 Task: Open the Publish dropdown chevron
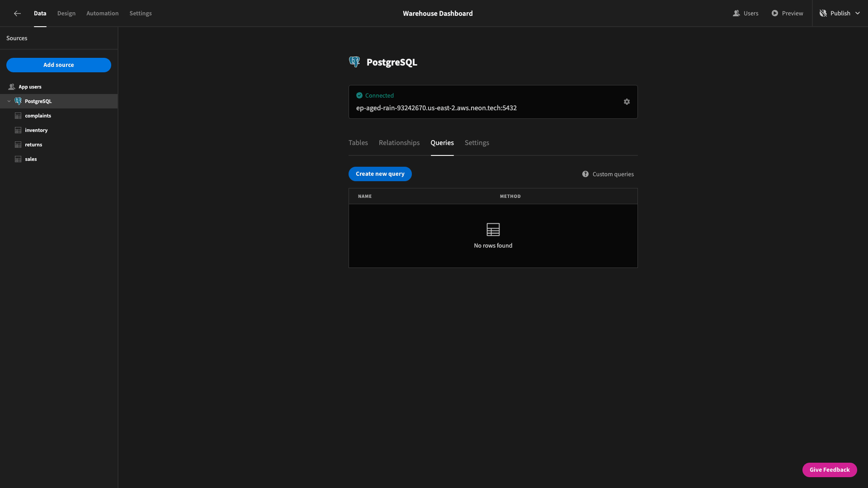858,14
